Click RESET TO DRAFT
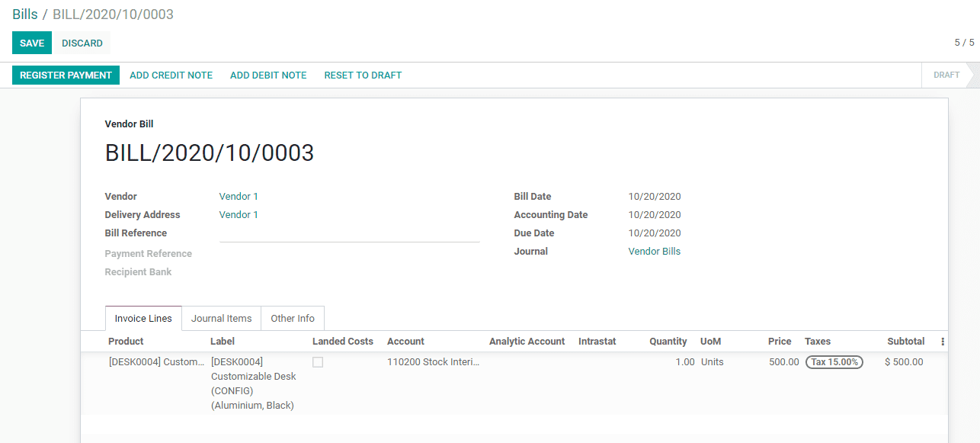This screenshot has width=980, height=443. (x=363, y=75)
